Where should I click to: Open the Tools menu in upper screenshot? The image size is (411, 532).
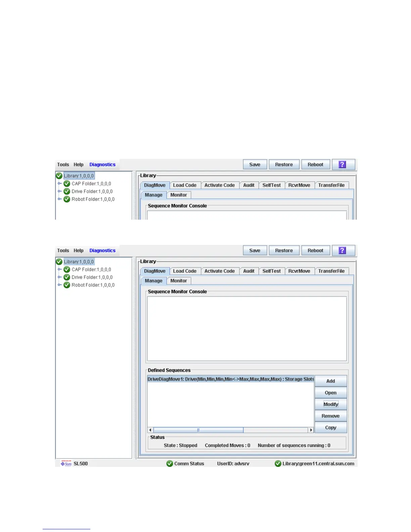click(63, 165)
